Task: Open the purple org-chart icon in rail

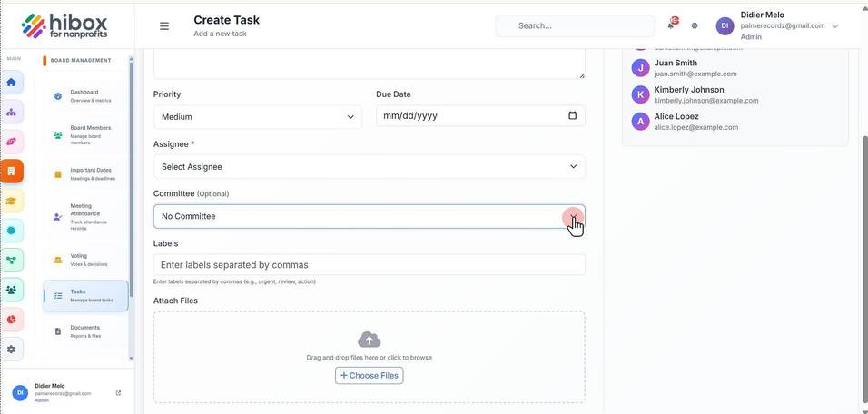Action: [11, 112]
